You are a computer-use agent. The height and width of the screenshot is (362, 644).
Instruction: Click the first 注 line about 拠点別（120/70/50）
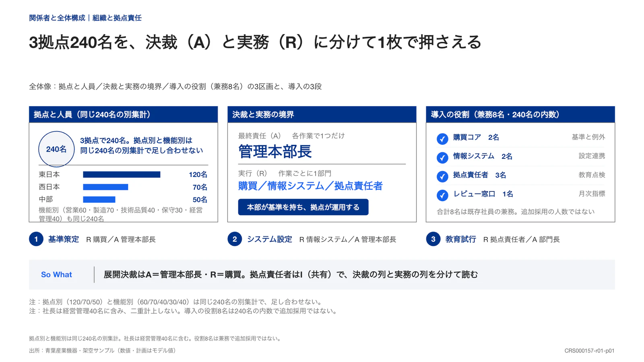click(x=176, y=302)
